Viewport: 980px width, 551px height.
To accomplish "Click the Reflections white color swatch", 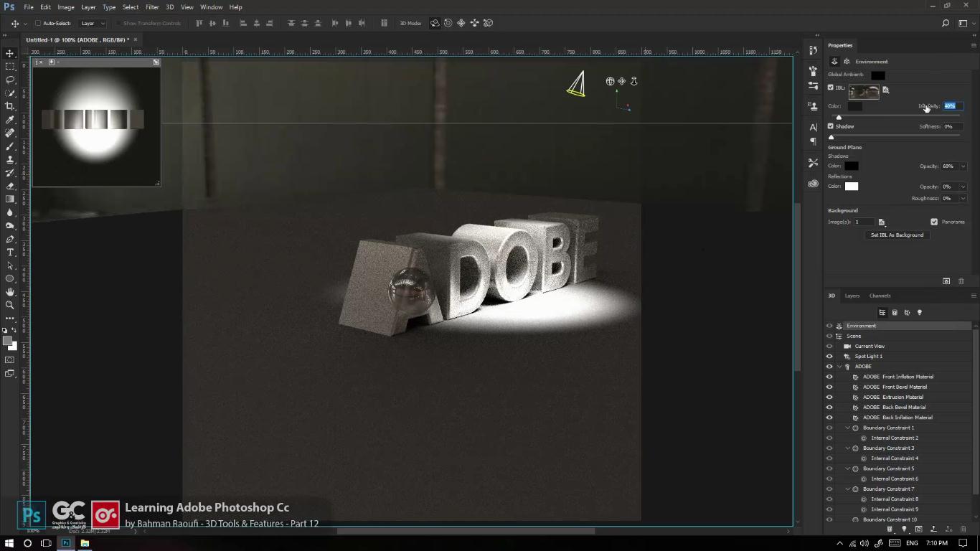I will point(852,187).
